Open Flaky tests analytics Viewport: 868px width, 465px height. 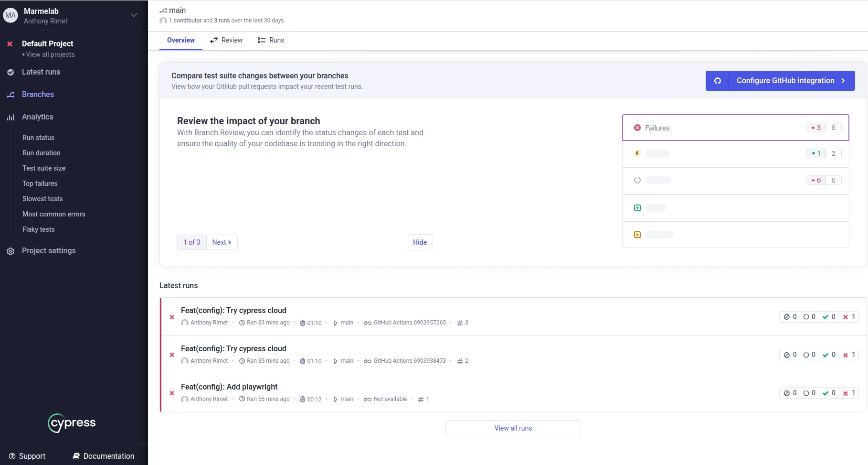pos(39,229)
